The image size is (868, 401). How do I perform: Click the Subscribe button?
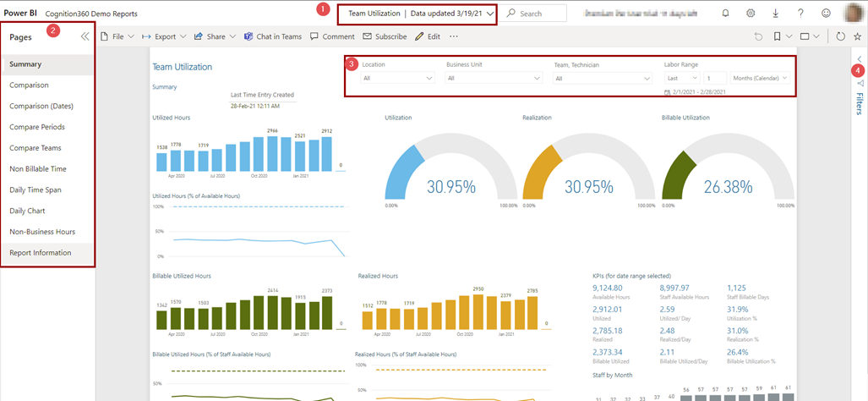[385, 37]
